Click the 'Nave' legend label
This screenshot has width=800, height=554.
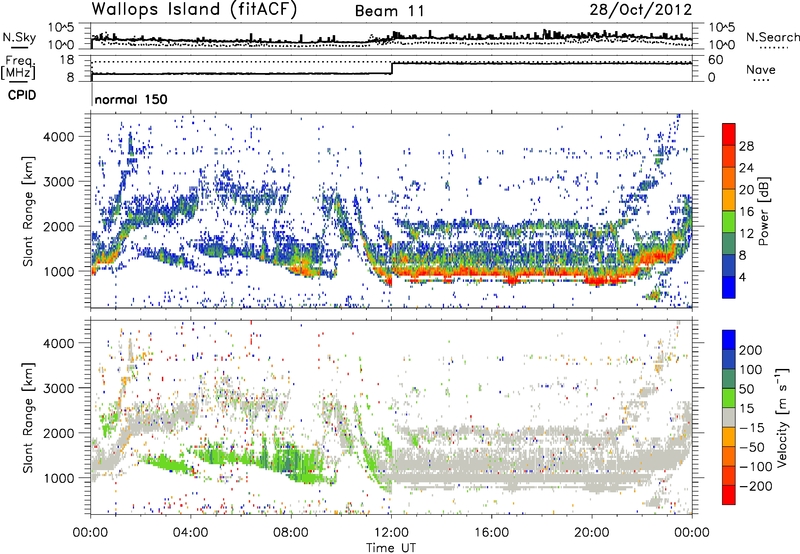pyautogui.click(x=761, y=70)
